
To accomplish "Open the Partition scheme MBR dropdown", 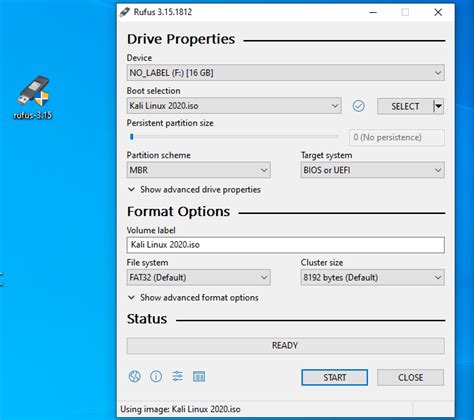I will coord(198,170).
